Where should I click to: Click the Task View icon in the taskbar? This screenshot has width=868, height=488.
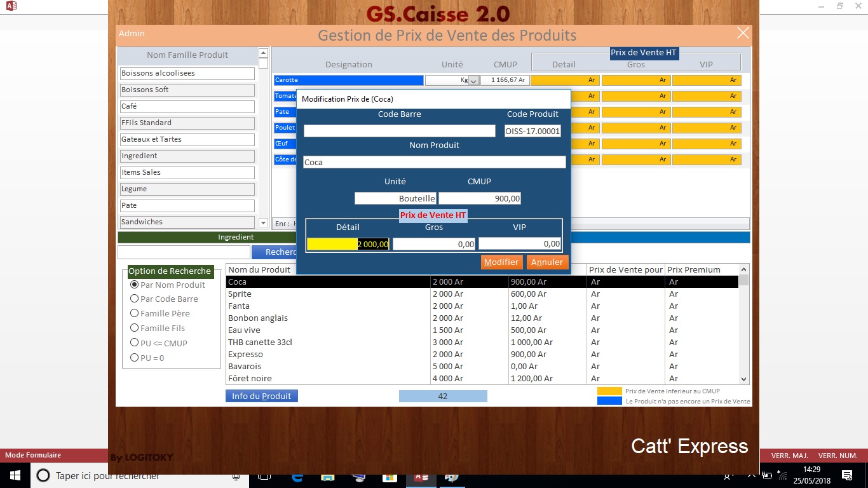tap(265, 476)
